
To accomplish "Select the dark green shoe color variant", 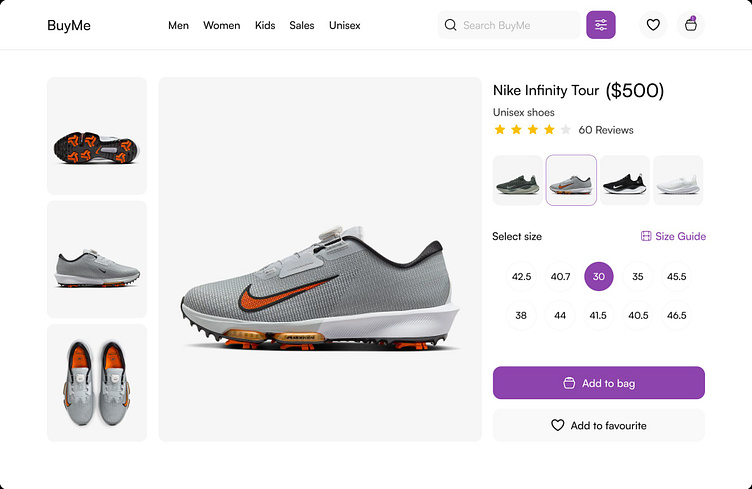I will [518, 181].
